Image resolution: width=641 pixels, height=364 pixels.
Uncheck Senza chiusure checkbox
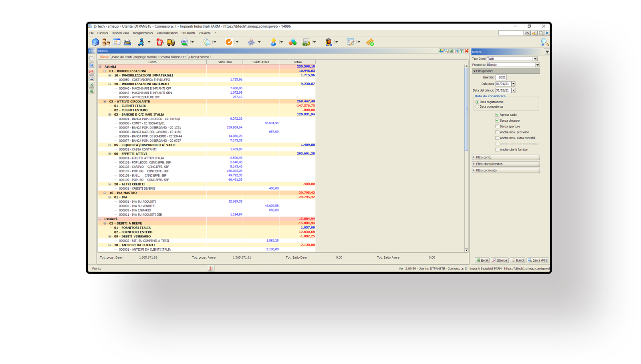pyautogui.click(x=497, y=121)
